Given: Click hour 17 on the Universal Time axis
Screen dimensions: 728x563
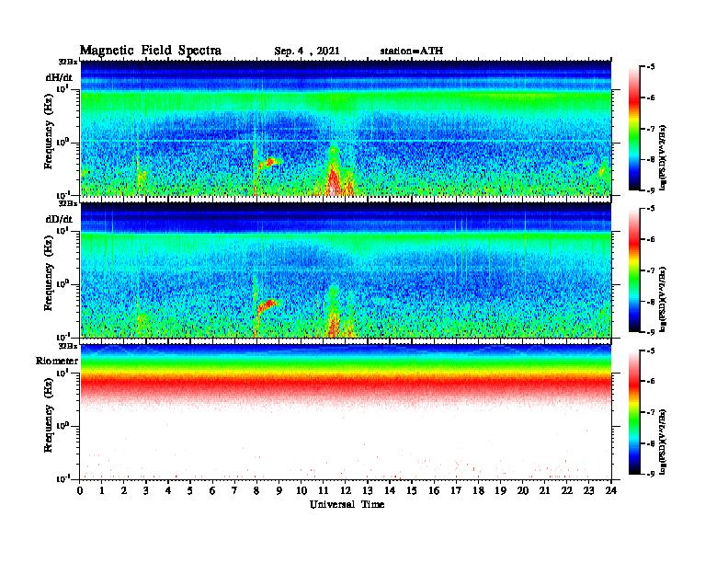Looking at the screenshot, I should (457, 491).
